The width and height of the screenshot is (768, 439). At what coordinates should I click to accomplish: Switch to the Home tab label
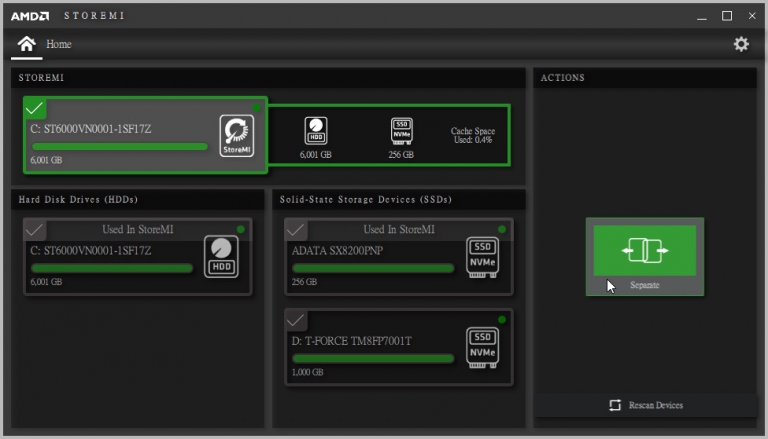click(x=59, y=44)
